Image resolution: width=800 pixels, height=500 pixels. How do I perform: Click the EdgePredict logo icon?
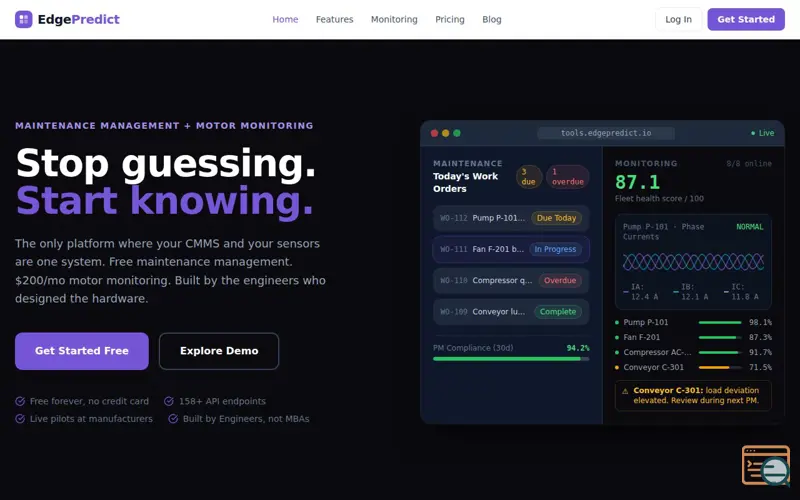[24, 19]
